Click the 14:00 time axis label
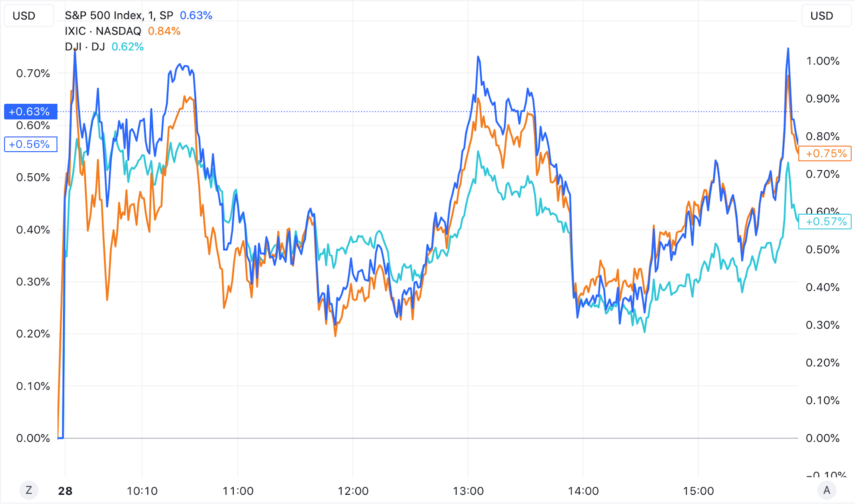 583,491
